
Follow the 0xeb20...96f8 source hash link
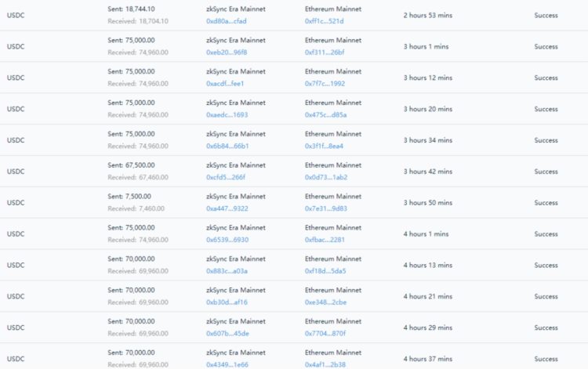click(226, 52)
